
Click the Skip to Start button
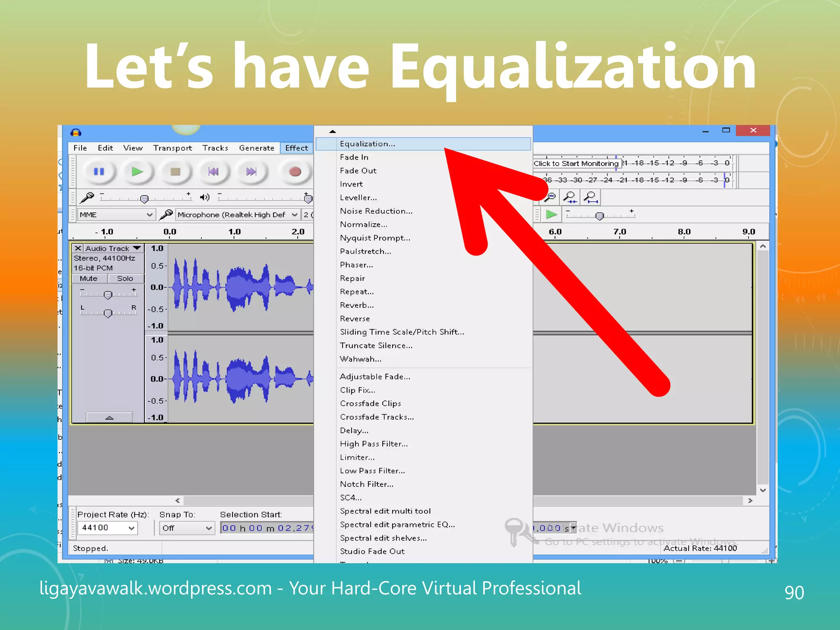coord(213,171)
